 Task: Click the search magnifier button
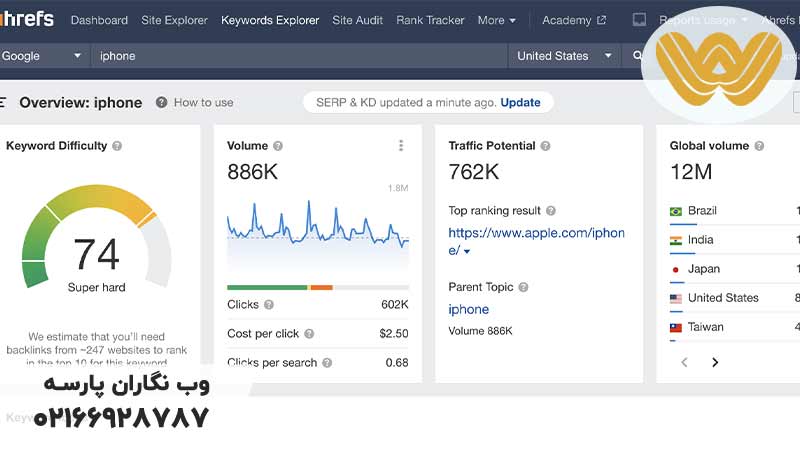click(x=637, y=56)
